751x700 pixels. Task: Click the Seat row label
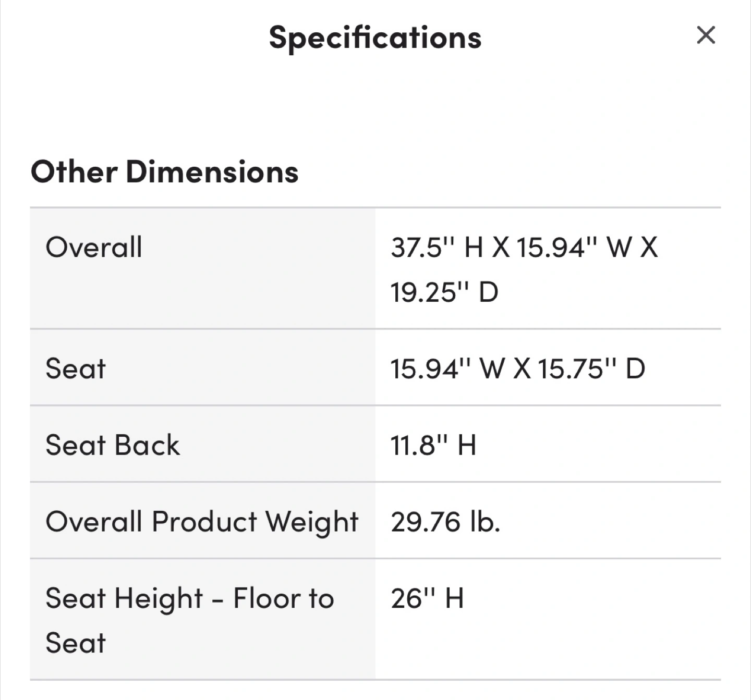76,369
